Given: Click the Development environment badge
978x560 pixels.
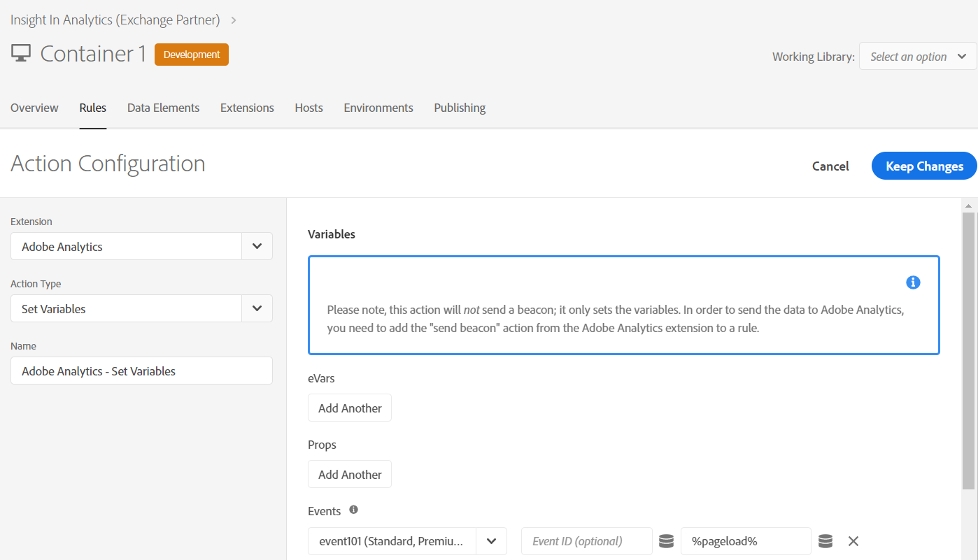Looking at the screenshot, I should [x=192, y=55].
